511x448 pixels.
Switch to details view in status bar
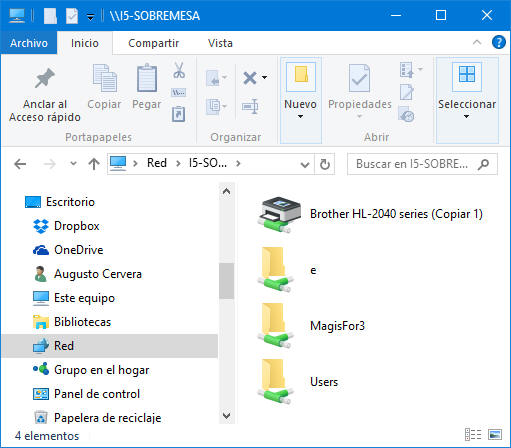[473, 435]
